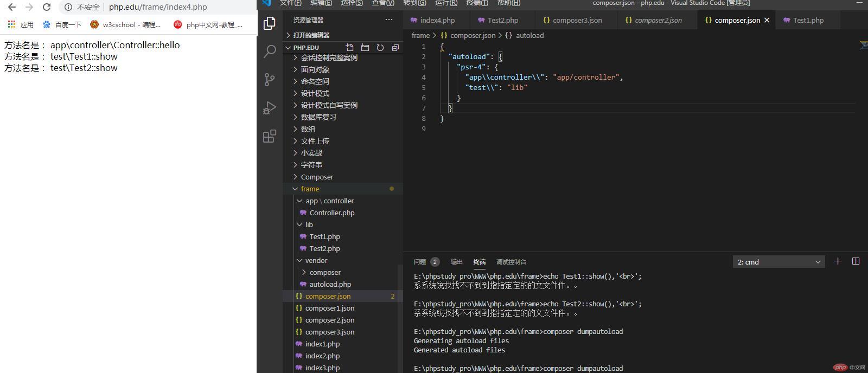The width and height of the screenshot is (868, 373).
Task: Open the Search view in the activity bar
Action: (270, 52)
